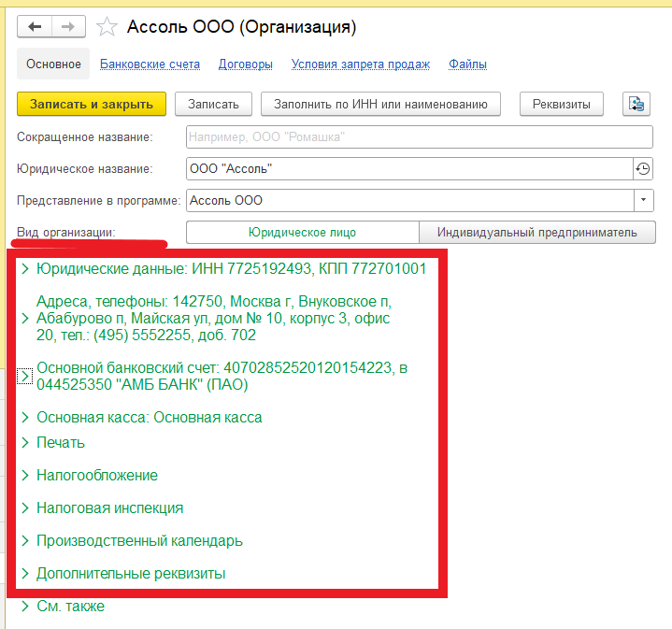Expand the Юридические данные section chevron
The height and width of the screenshot is (629, 672).
click(x=25, y=268)
